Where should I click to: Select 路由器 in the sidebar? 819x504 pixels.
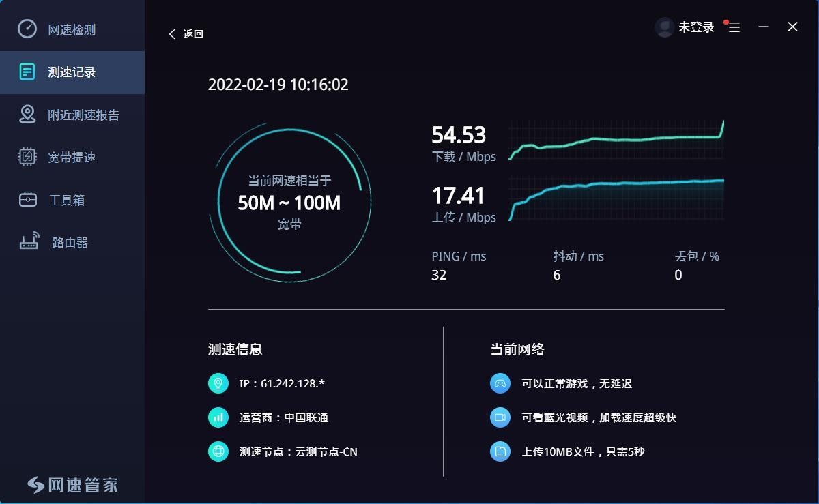(x=72, y=243)
